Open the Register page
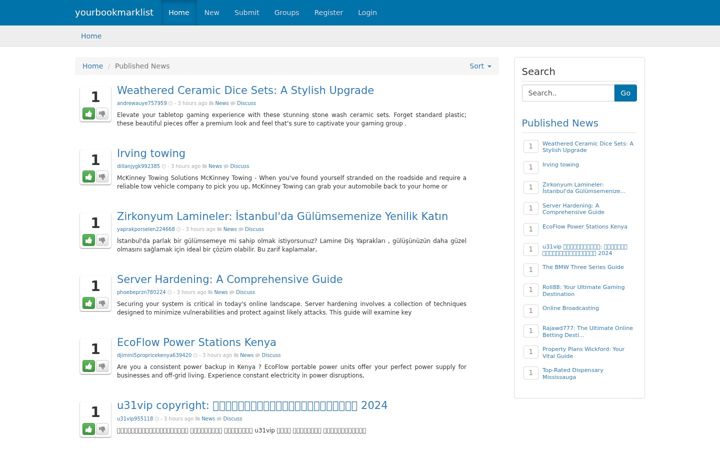This screenshot has width=720, height=450. 328,12
